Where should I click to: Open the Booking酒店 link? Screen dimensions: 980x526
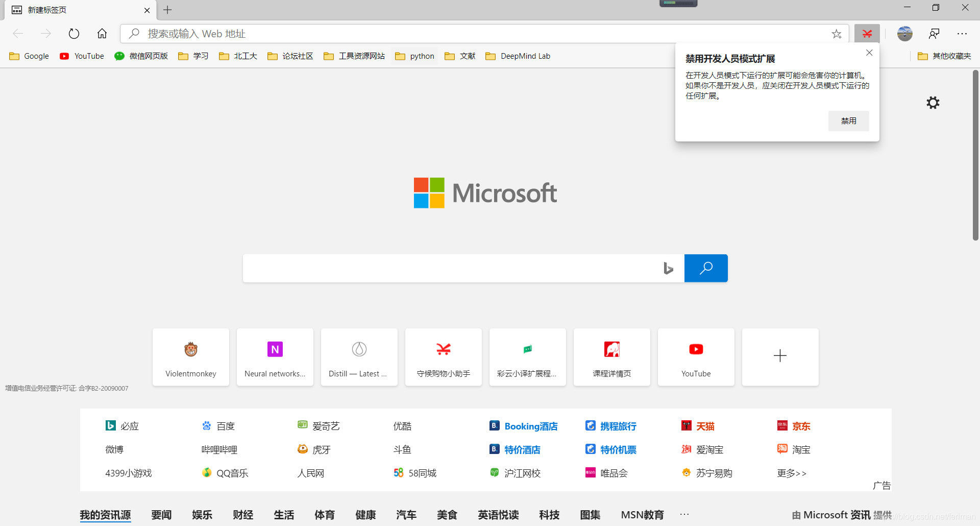tap(524, 426)
